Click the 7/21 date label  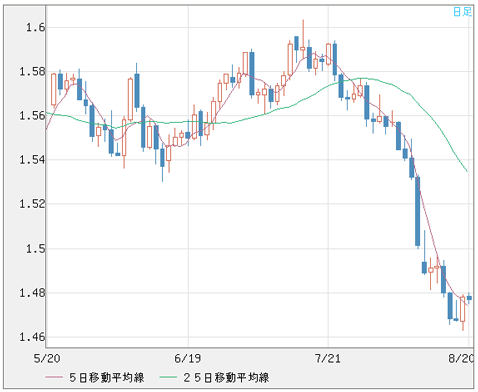328,358
